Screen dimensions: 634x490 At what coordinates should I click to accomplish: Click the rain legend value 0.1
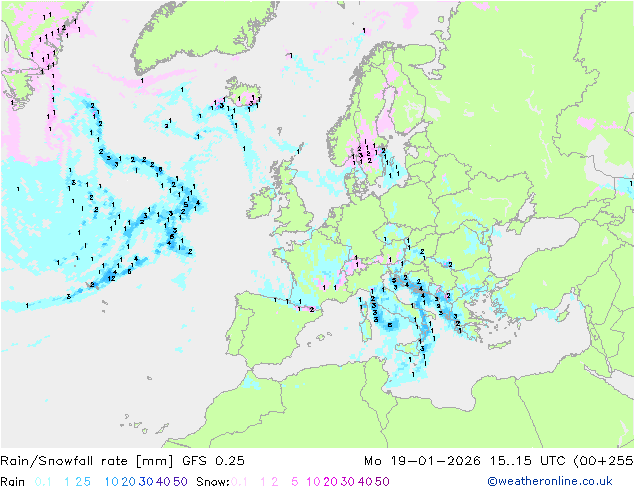pos(43,482)
